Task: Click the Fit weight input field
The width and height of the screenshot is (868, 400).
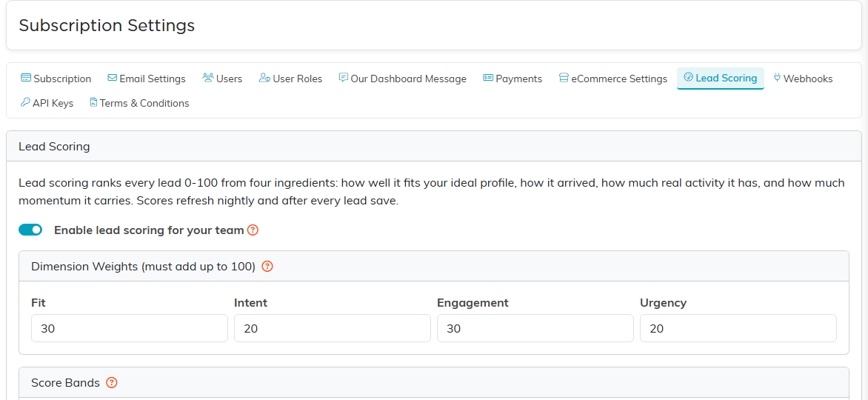Action: coord(130,329)
